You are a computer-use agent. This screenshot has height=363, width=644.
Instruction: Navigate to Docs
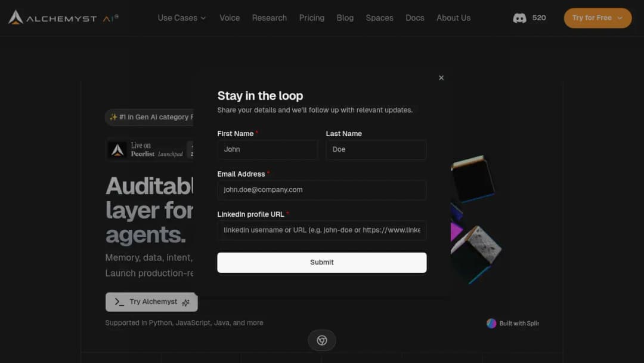click(415, 18)
